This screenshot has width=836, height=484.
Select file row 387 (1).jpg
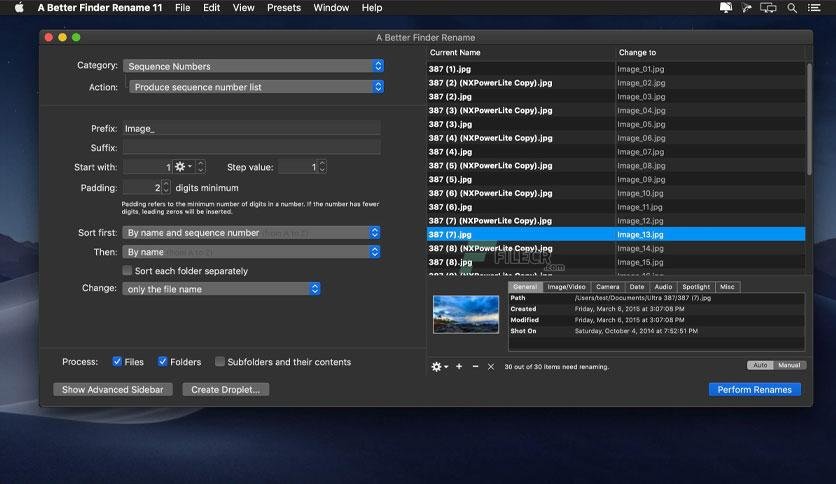[616, 69]
